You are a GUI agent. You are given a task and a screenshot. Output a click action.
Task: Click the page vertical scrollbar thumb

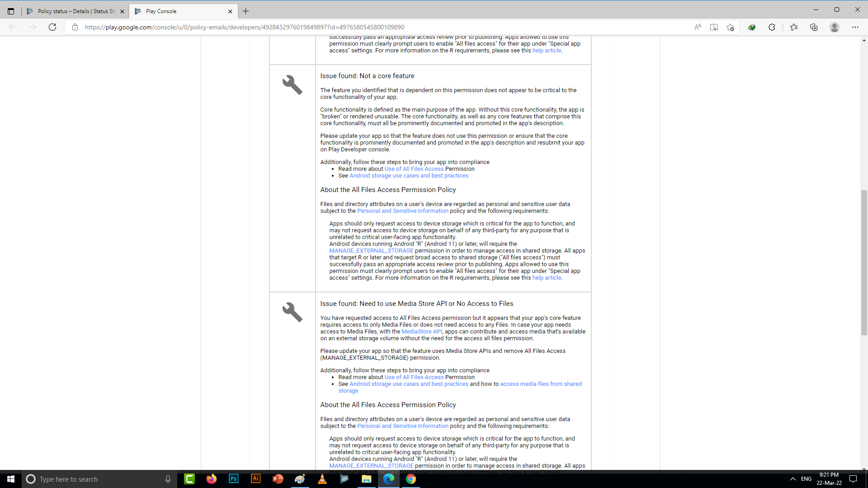coord(864,263)
